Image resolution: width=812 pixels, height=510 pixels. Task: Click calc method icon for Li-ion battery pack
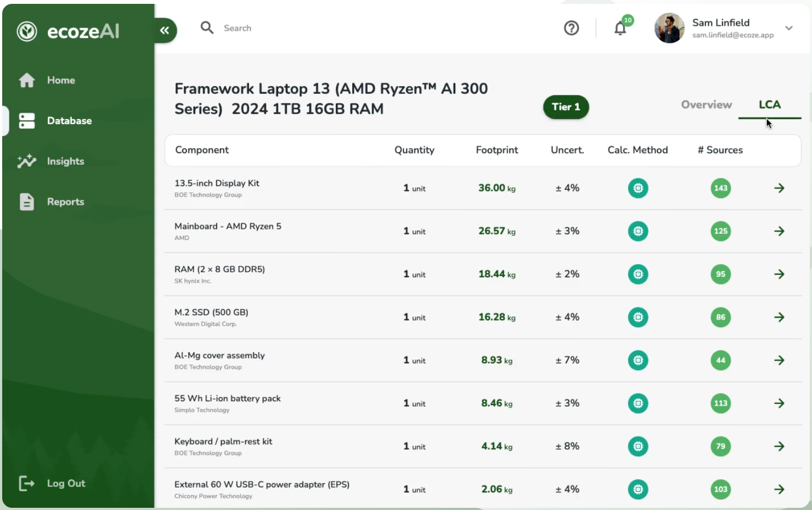point(638,403)
